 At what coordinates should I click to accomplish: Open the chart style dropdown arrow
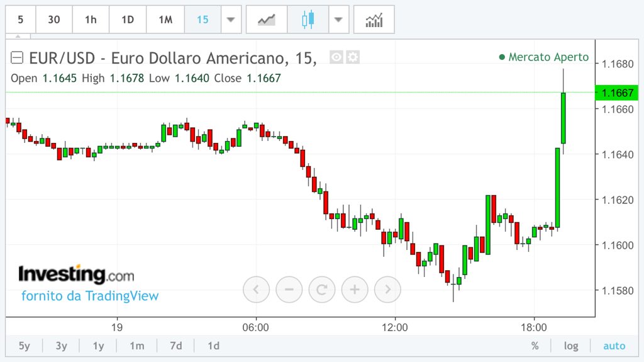click(338, 20)
